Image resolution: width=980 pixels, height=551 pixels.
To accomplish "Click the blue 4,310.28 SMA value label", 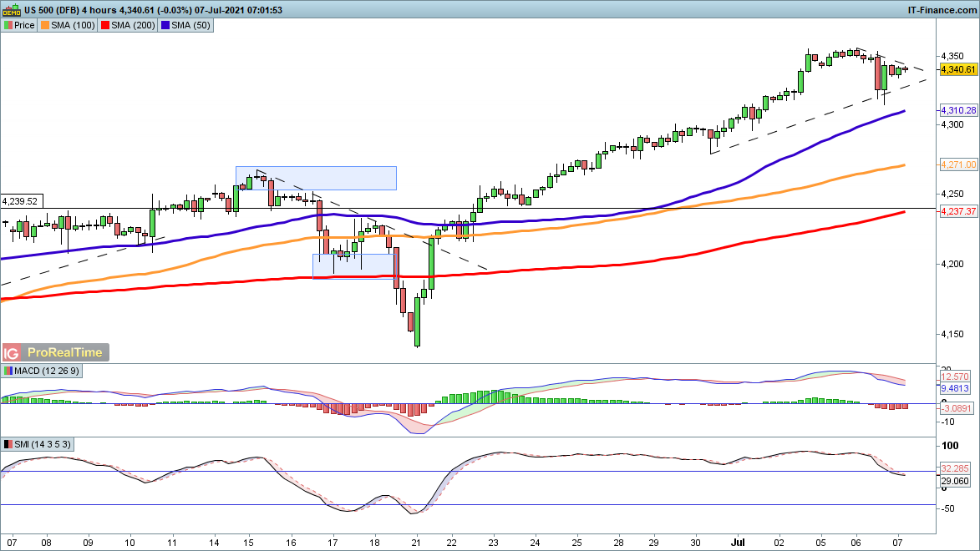I will click(958, 110).
